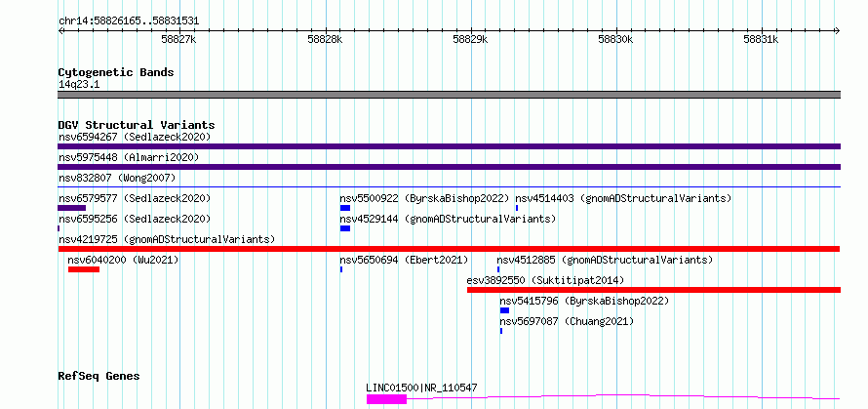The height and width of the screenshot is (409, 868).
Task: Open the LINC01500|NR_110547 gene label
Action: (422, 388)
